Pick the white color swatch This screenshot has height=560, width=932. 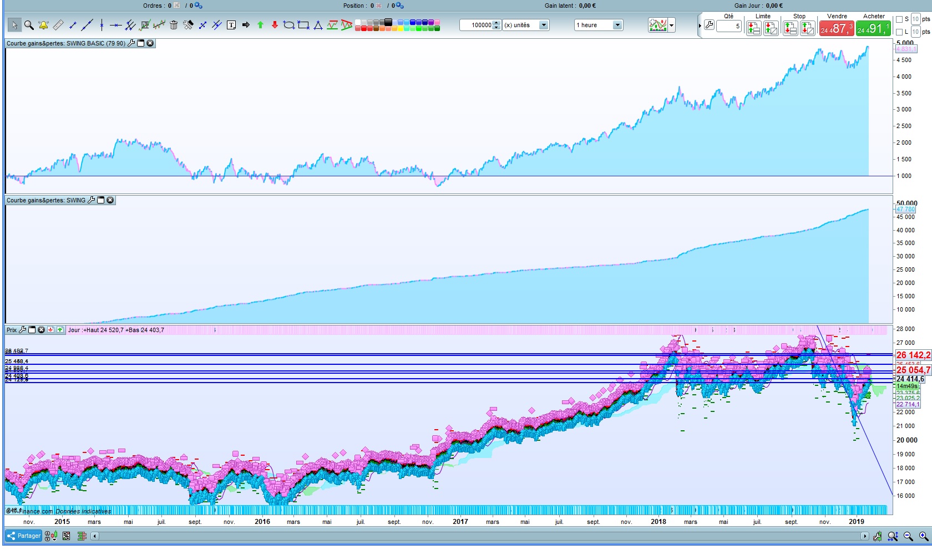[358, 22]
